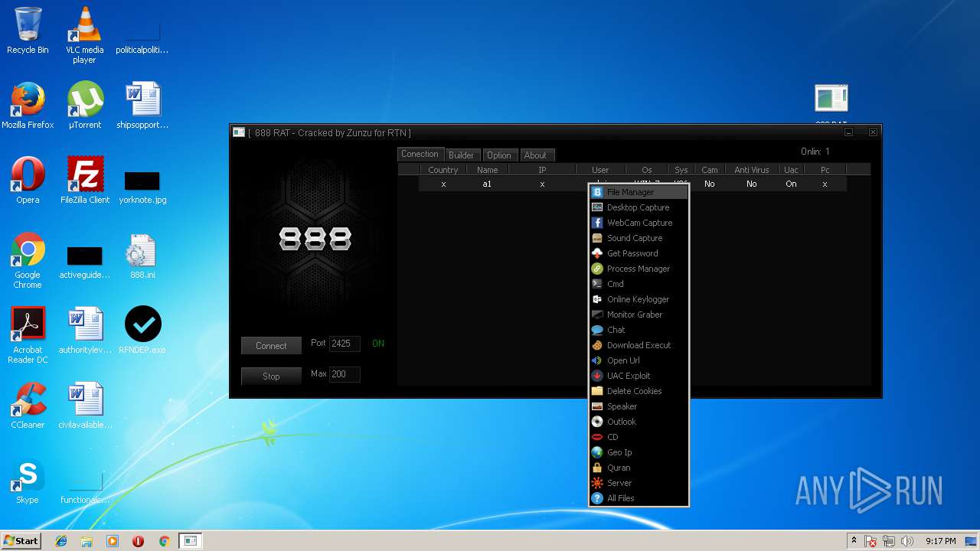Click the "On" value in Uac column
This screenshot has width=980, height=551.
pos(791,184)
